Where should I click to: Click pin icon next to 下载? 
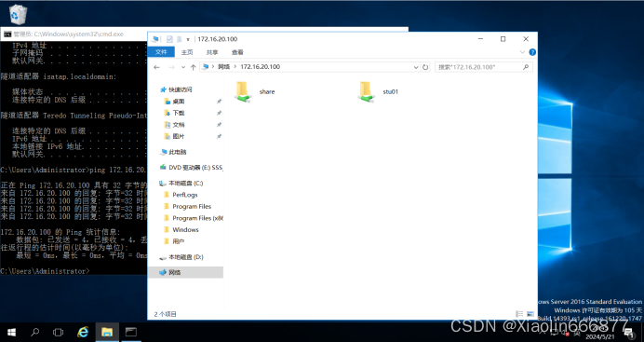219,113
